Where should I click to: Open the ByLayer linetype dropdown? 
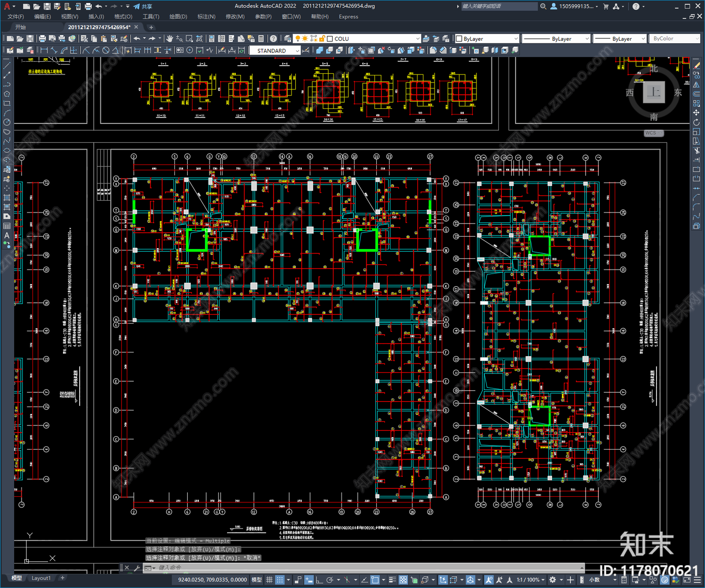point(556,39)
